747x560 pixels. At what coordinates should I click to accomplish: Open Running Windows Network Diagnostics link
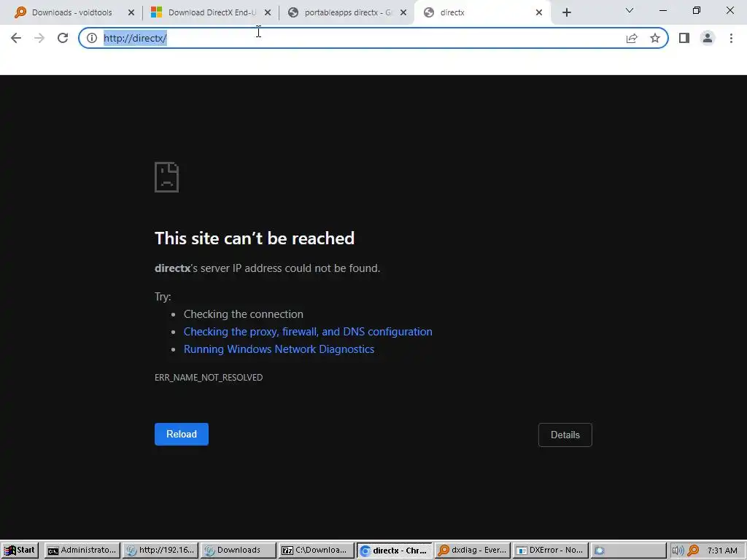279,349
